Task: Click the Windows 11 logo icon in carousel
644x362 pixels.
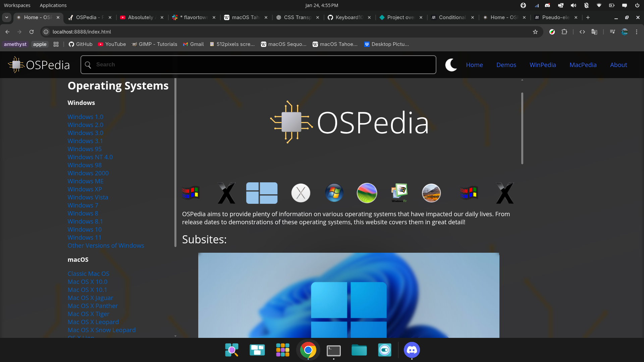Action: [x=262, y=193]
